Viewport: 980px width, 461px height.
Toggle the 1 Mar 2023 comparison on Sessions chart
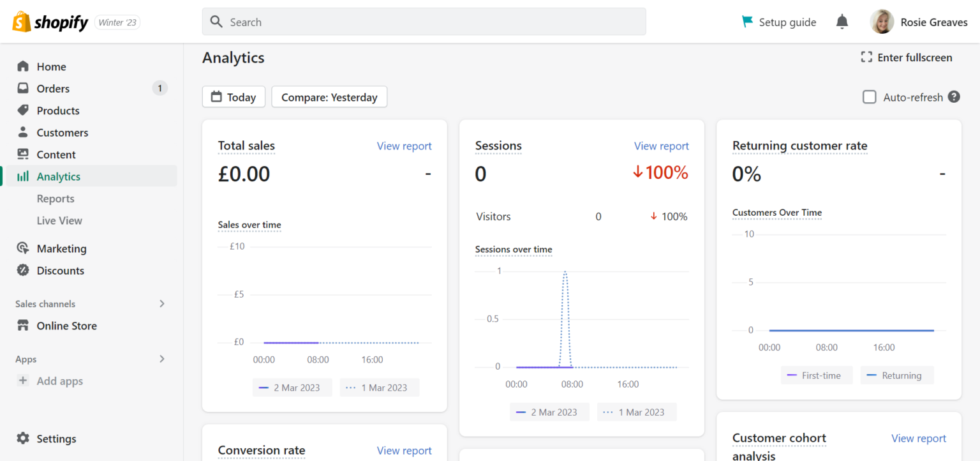tap(636, 412)
